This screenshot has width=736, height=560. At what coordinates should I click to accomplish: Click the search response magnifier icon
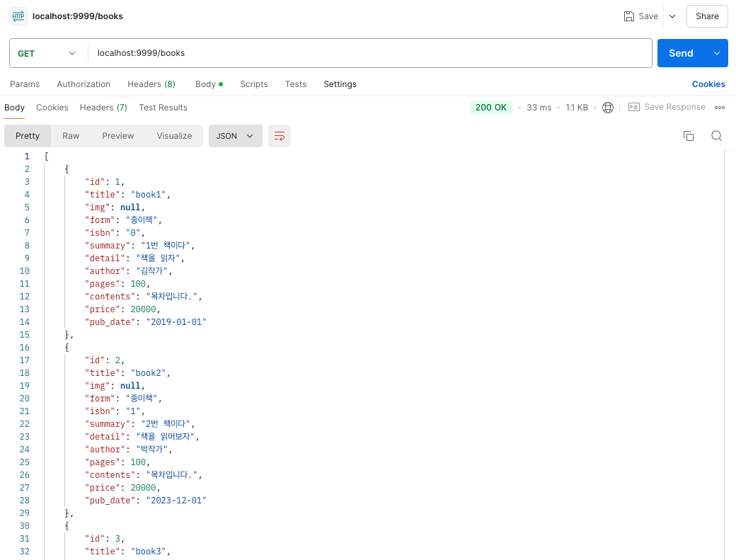[x=716, y=136]
